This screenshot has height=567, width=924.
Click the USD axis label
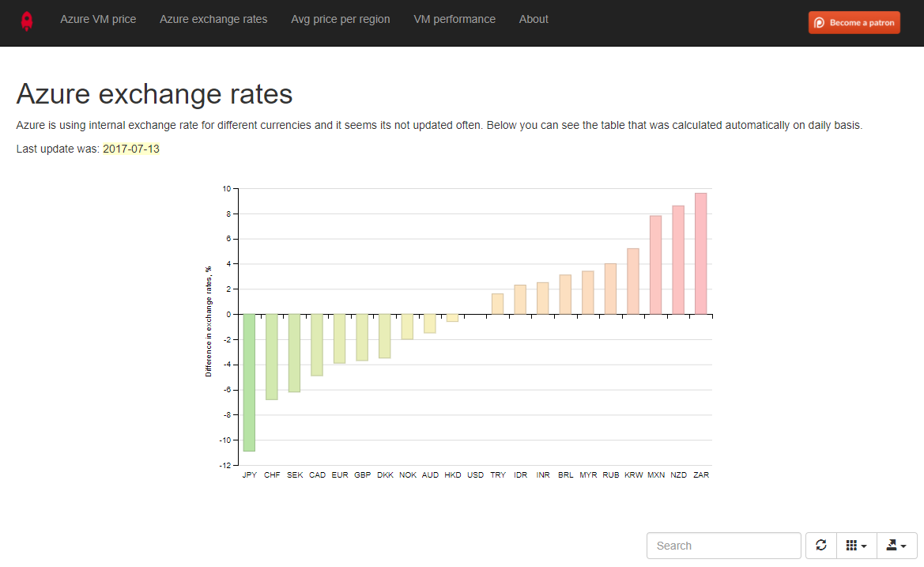coord(476,475)
